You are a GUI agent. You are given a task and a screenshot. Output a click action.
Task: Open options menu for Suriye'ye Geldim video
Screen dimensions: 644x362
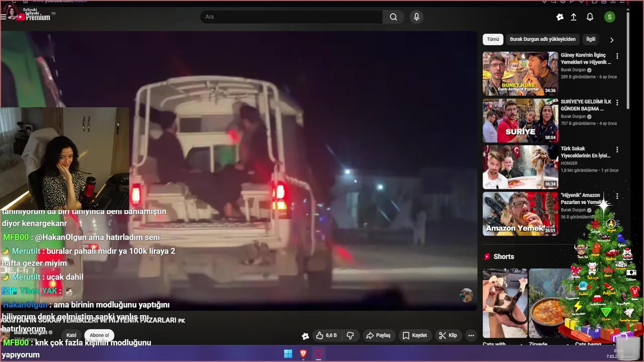tap(617, 103)
